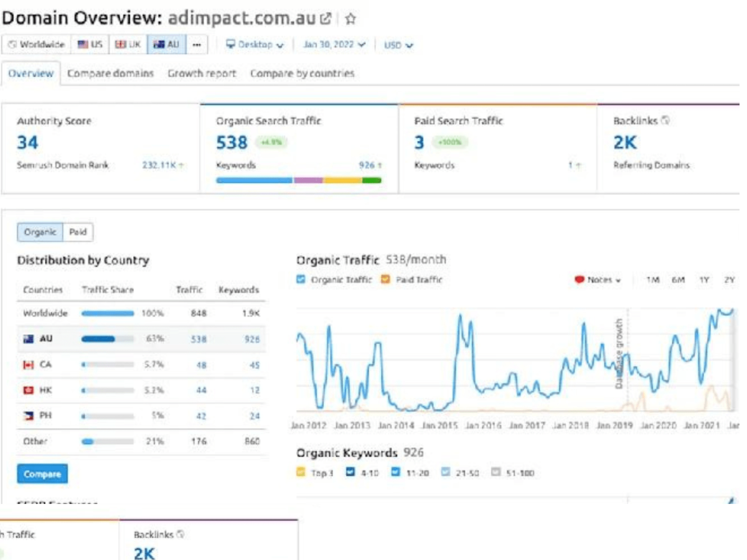Click the Backlinks info icon
This screenshot has height=560, width=747.
coord(665,121)
